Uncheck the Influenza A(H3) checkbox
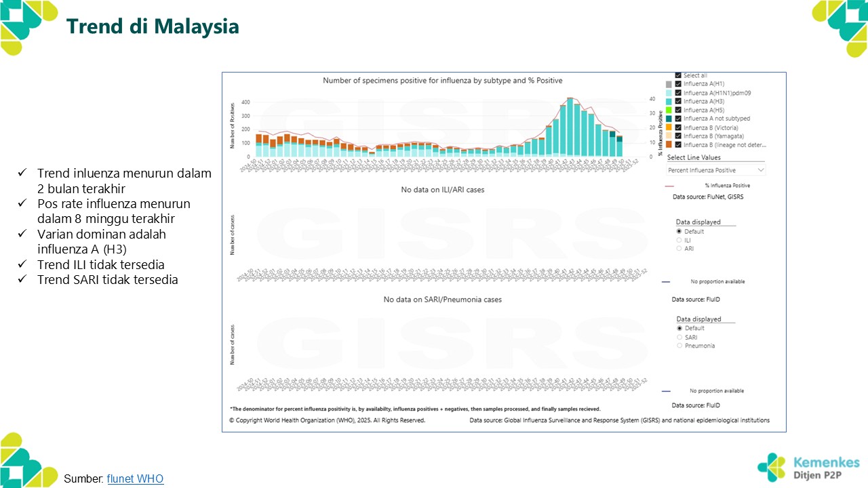The width and height of the screenshot is (868, 488). [678, 102]
